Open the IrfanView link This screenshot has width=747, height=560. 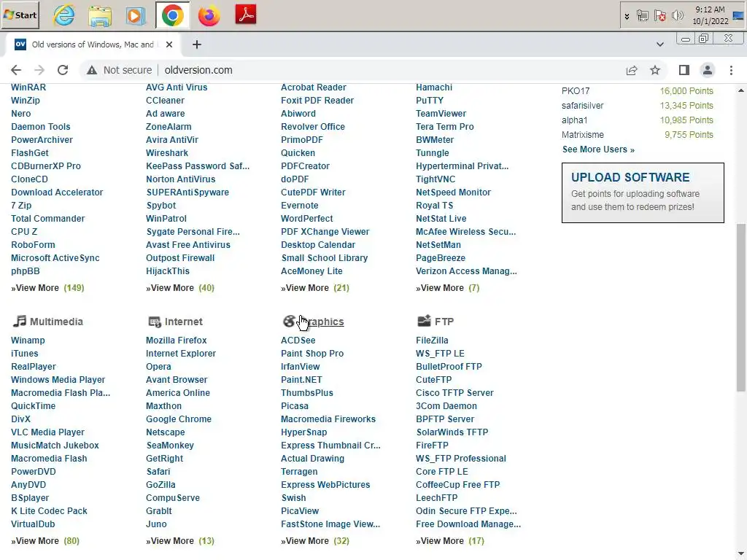[x=300, y=367]
